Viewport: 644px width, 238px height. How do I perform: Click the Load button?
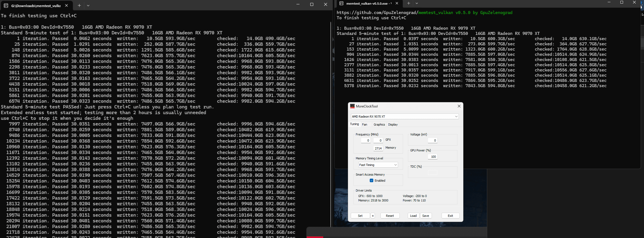(413, 216)
